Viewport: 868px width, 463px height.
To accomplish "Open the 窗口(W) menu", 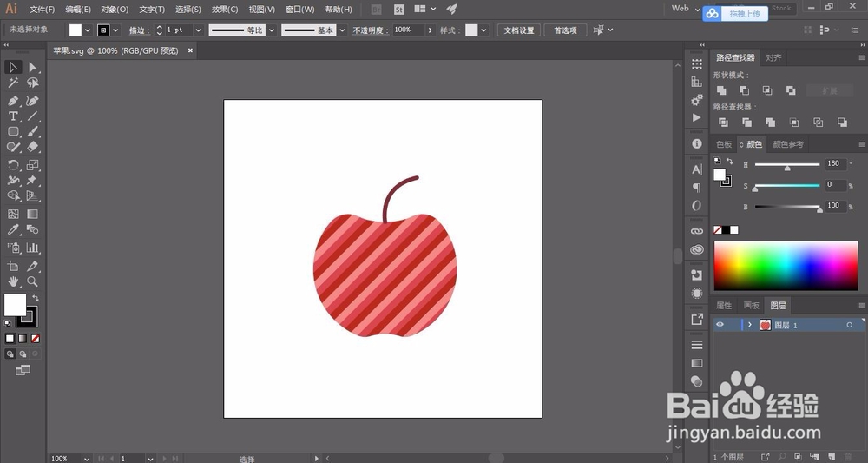I will [x=300, y=10].
